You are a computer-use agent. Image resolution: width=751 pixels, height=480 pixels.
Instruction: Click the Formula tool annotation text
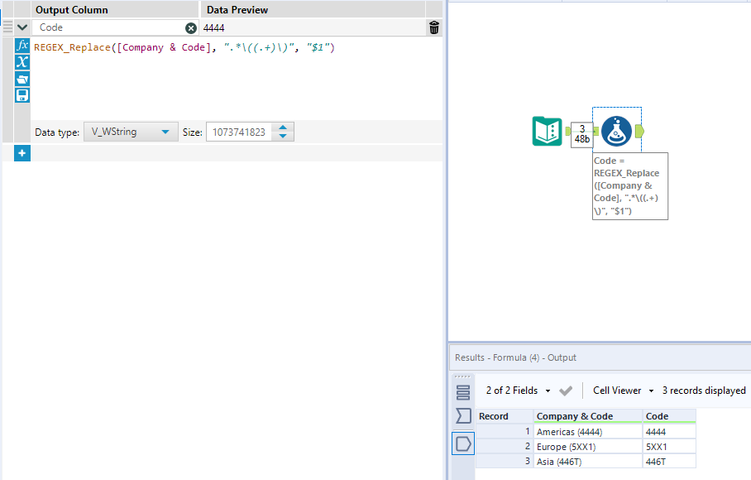click(630, 186)
